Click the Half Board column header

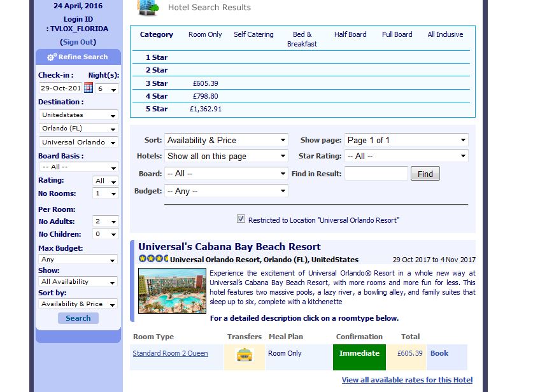click(x=350, y=34)
